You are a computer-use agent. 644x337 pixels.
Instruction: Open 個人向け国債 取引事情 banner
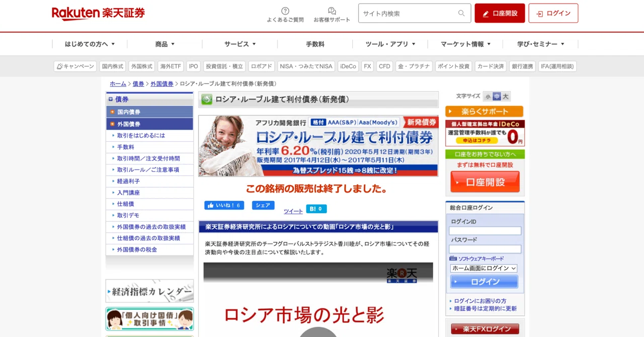(x=149, y=319)
